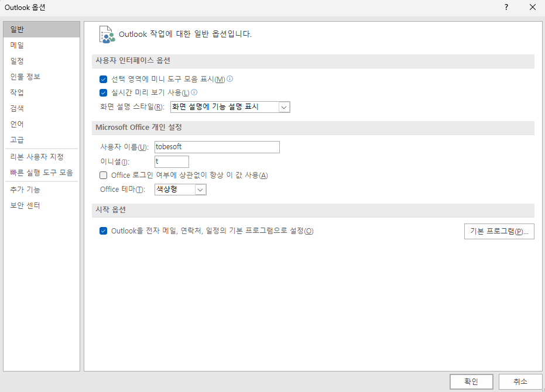Open 리본 사용자 지정 category
Viewport: 545px width, 392px height.
(42, 157)
